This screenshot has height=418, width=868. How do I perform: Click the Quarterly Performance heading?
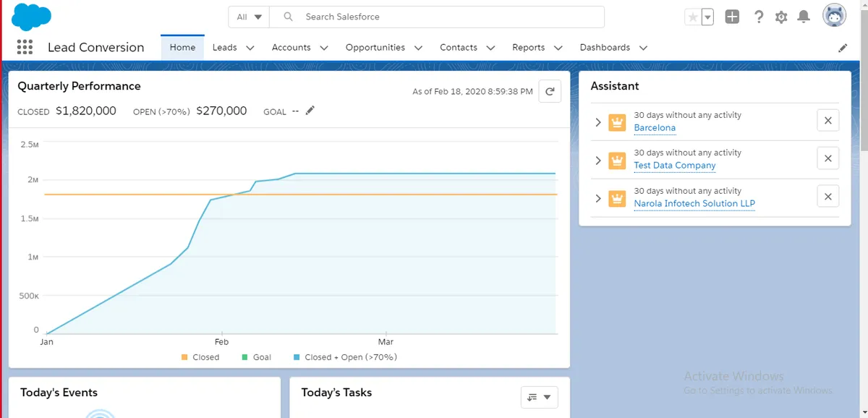[79, 86]
